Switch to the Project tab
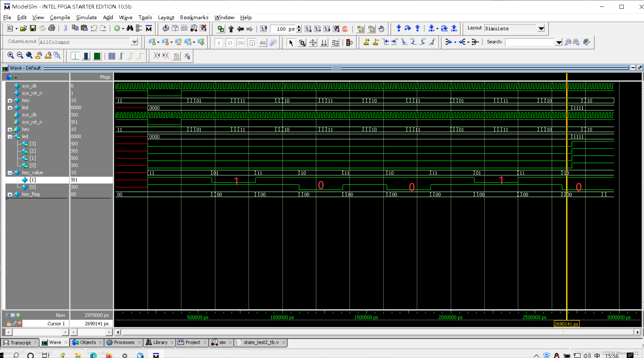This screenshot has width=644, height=358. [192, 342]
